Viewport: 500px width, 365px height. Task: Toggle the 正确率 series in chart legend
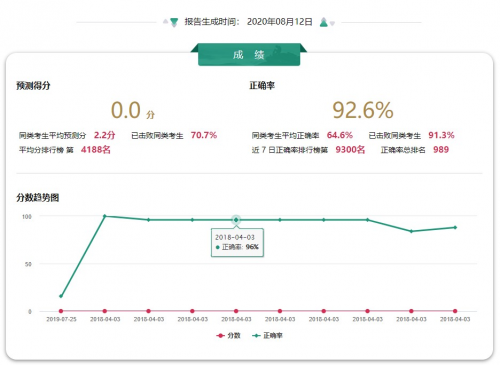point(267,335)
